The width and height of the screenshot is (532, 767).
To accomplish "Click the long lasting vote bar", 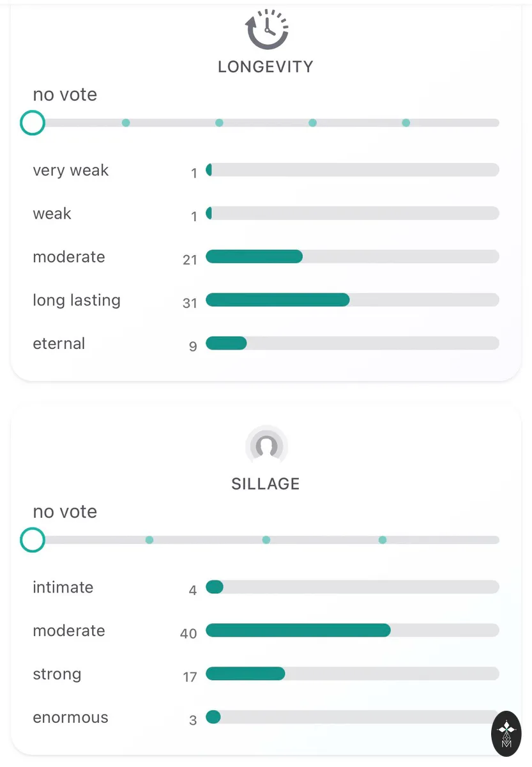I will (x=352, y=300).
